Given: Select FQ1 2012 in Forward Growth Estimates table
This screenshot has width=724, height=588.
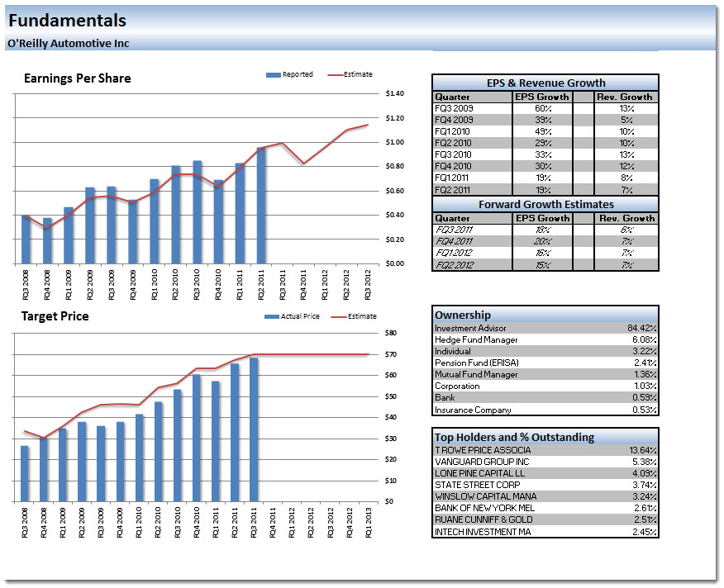Looking at the screenshot, I should (454, 253).
